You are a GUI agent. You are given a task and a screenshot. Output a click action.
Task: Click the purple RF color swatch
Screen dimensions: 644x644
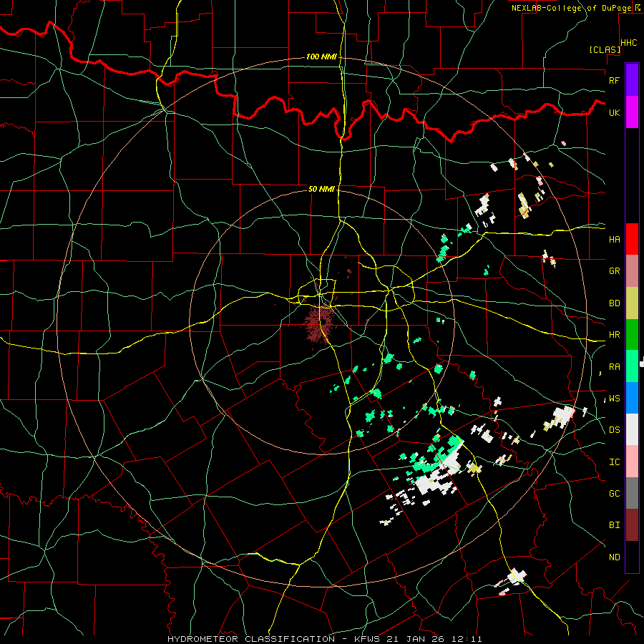pos(632,80)
